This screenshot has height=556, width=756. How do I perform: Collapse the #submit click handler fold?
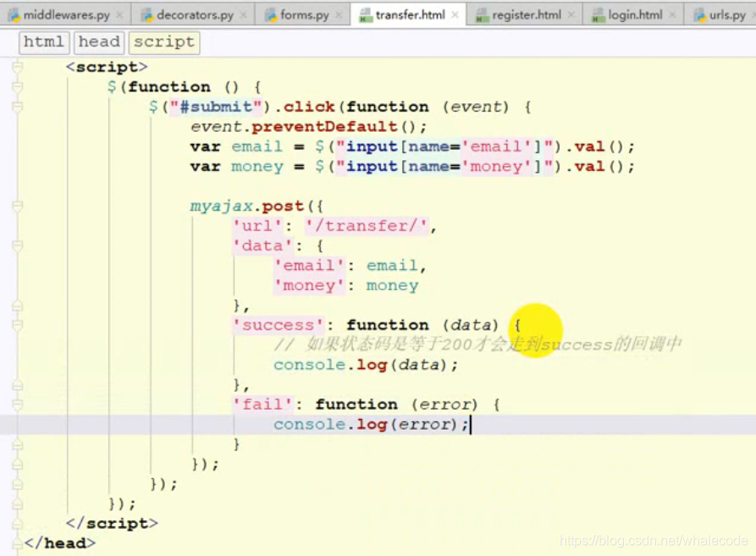pyautogui.click(x=18, y=107)
